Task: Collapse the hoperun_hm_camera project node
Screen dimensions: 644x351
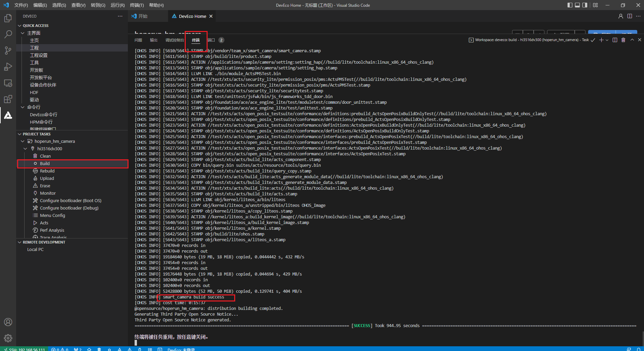Action: [x=23, y=141]
